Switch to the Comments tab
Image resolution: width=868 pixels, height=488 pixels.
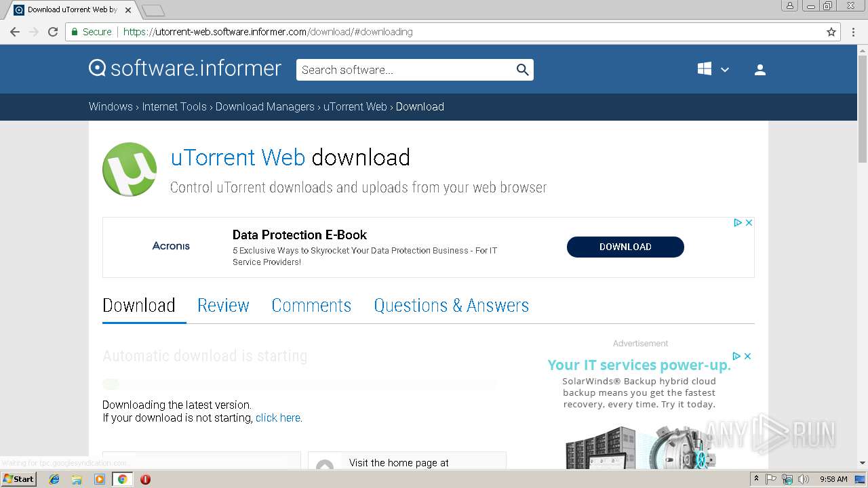(311, 306)
